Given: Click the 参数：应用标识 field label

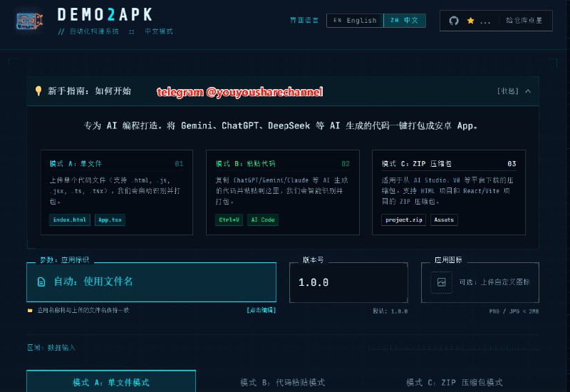Looking at the screenshot, I should [64, 260].
